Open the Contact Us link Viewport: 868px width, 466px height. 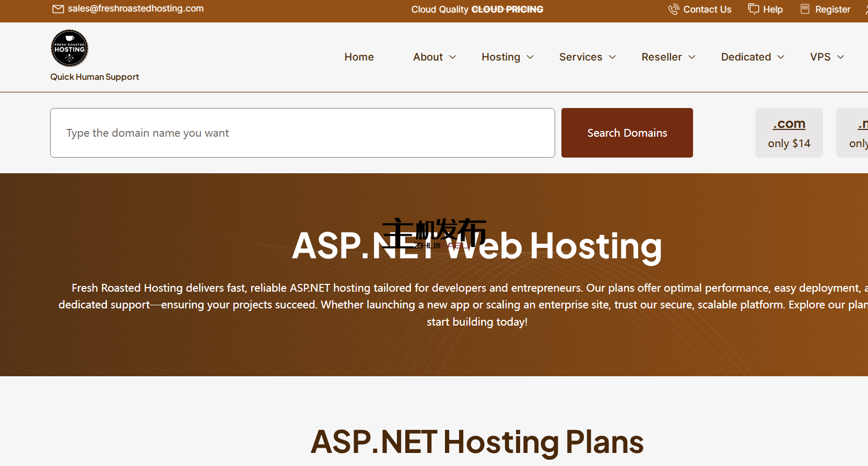[x=707, y=9]
